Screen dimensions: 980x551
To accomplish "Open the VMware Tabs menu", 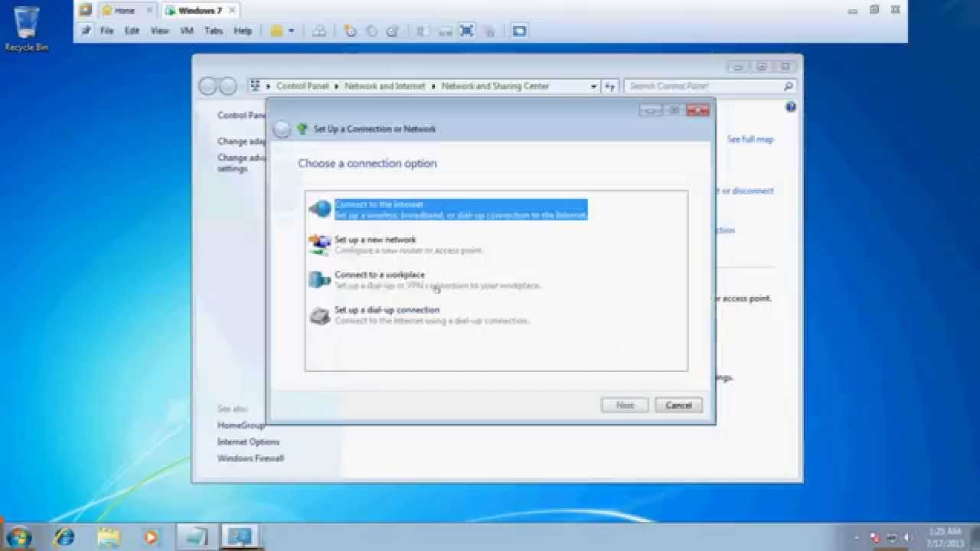I will pyautogui.click(x=214, y=31).
